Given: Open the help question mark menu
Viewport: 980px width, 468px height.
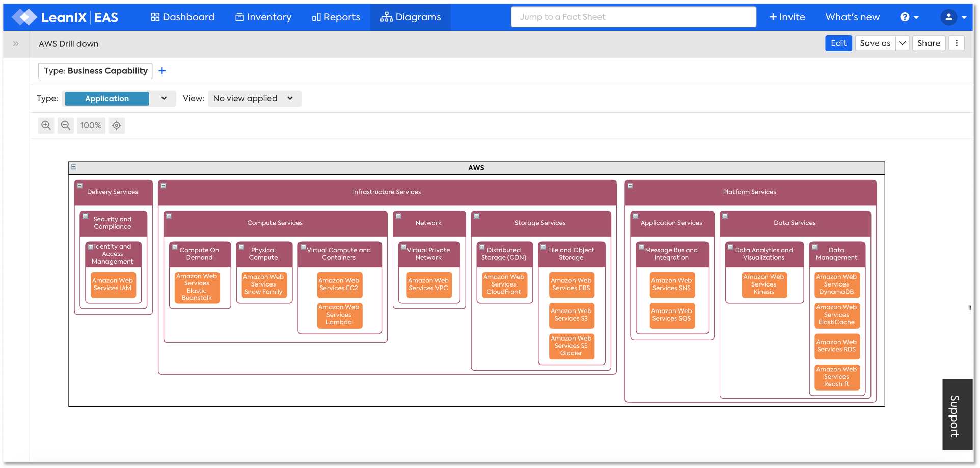Looking at the screenshot, I should (x=909, y=17).
